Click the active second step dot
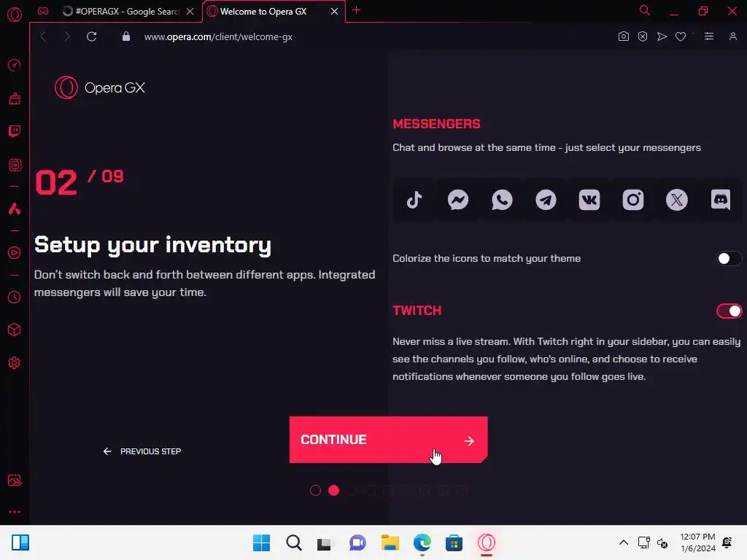 [x=334, y=491]
